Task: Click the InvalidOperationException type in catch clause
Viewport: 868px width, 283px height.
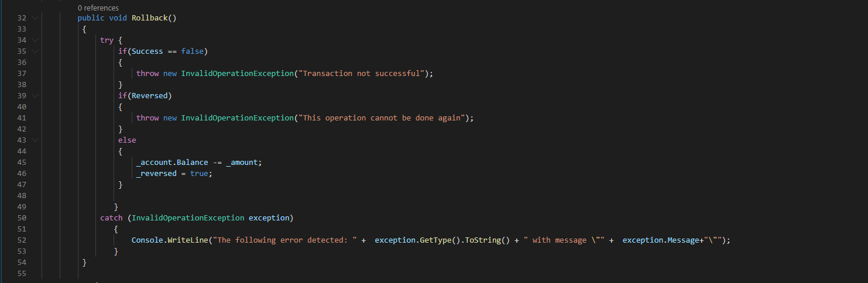Action: (x=188, y=218)
